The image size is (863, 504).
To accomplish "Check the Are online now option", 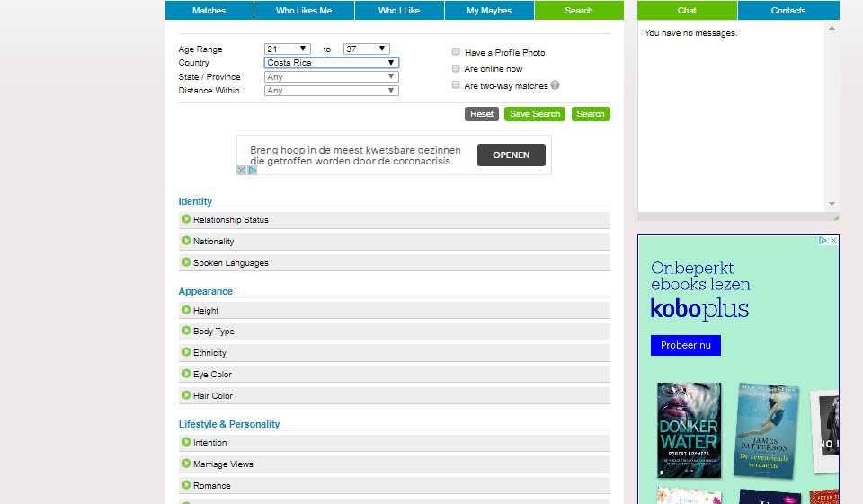I will (457, 68).
